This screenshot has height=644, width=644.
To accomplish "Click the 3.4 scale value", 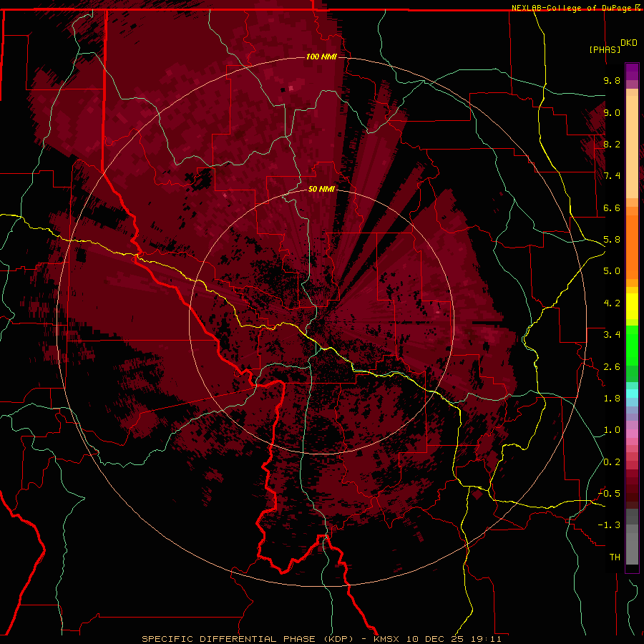I will click(612, 335).
